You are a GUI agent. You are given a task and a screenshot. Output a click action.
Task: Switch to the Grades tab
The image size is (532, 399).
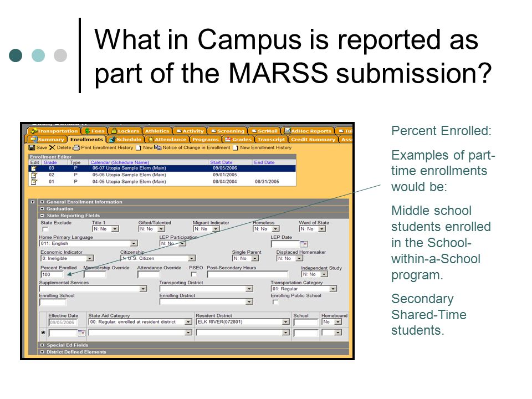238,140
